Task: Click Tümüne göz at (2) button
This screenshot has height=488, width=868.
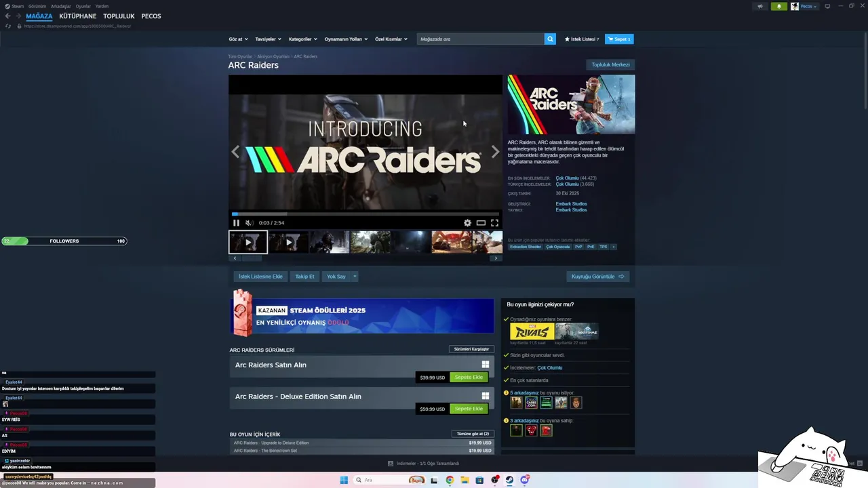Action: click(x=473, y=434)
